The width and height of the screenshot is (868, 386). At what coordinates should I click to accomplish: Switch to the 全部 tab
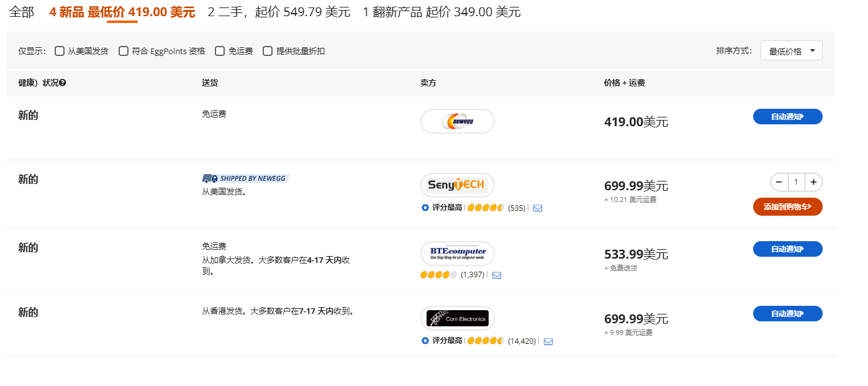pos(22,11)
